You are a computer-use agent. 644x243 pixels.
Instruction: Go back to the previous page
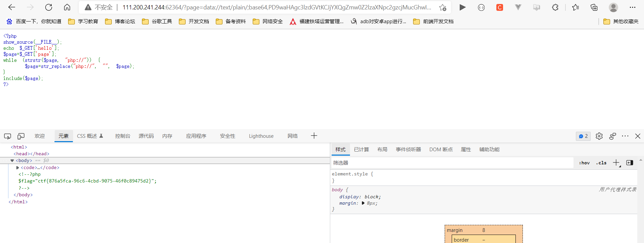[x=12, y=7]
